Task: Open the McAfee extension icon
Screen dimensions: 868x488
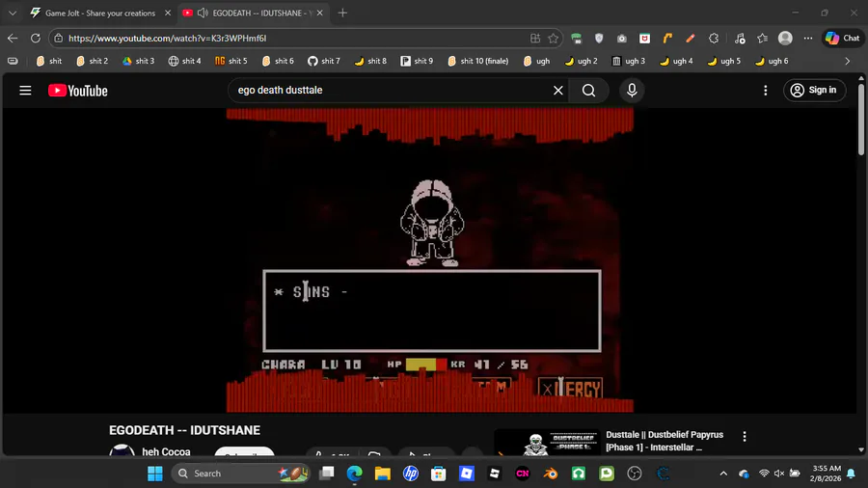Action: tap(644, 39)
